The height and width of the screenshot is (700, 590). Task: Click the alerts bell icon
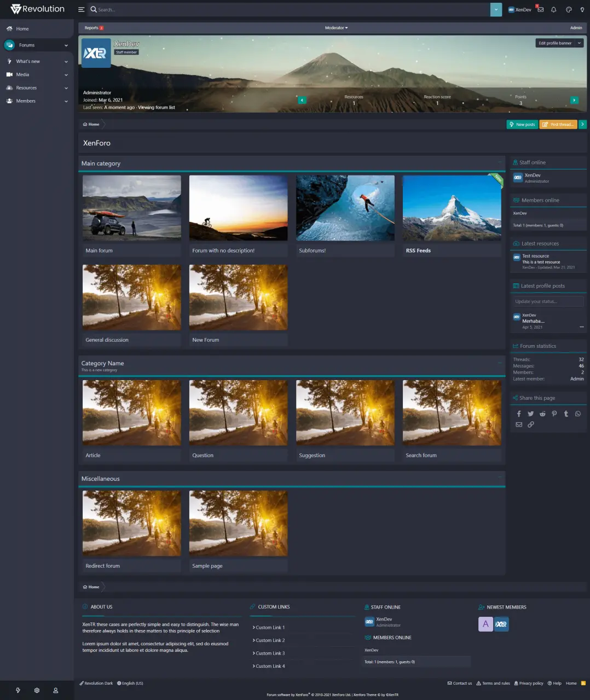(x=553, y=9)
